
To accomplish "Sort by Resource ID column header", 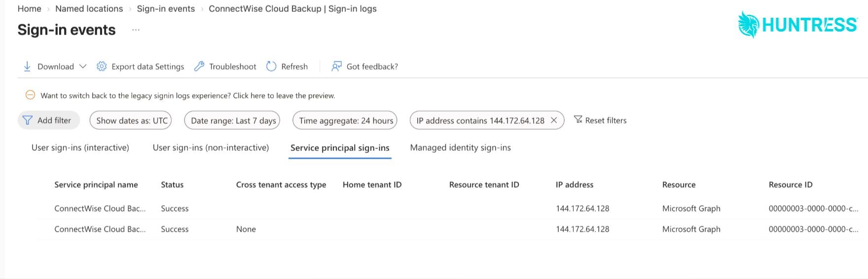I will pos(791,184).
